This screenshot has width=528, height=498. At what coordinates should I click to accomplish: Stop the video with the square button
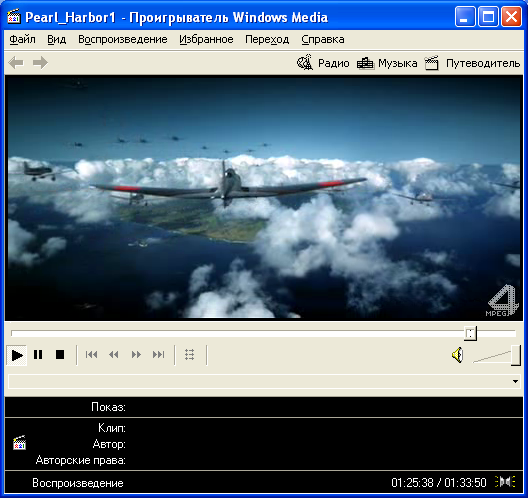click(60, 355)
